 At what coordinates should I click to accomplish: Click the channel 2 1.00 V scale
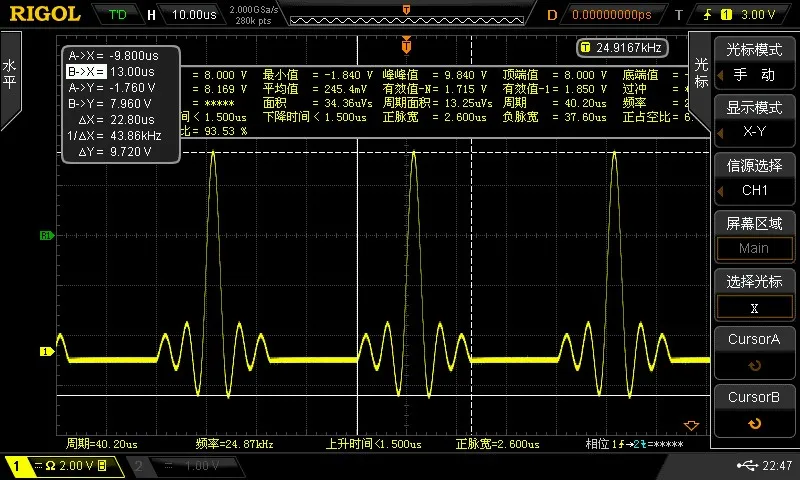pyautogui.click(x=202, y=466)
